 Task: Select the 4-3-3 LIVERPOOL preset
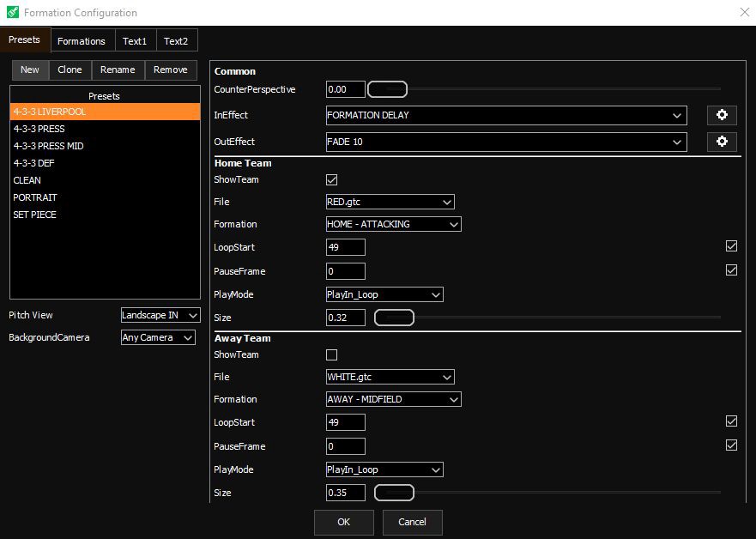(105, 112)
